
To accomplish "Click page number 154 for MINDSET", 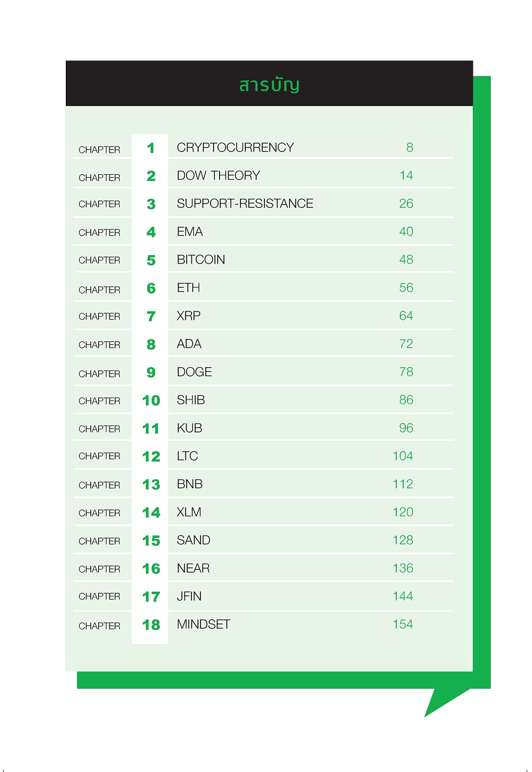I will 403,625.
